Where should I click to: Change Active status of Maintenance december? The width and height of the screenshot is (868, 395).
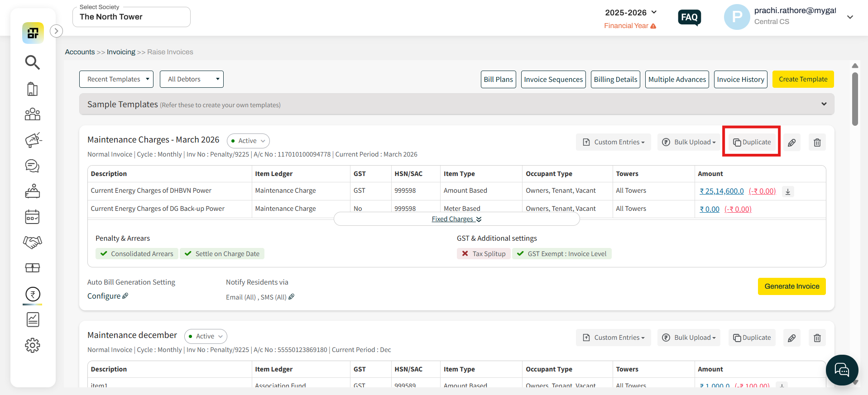point(206,336)
